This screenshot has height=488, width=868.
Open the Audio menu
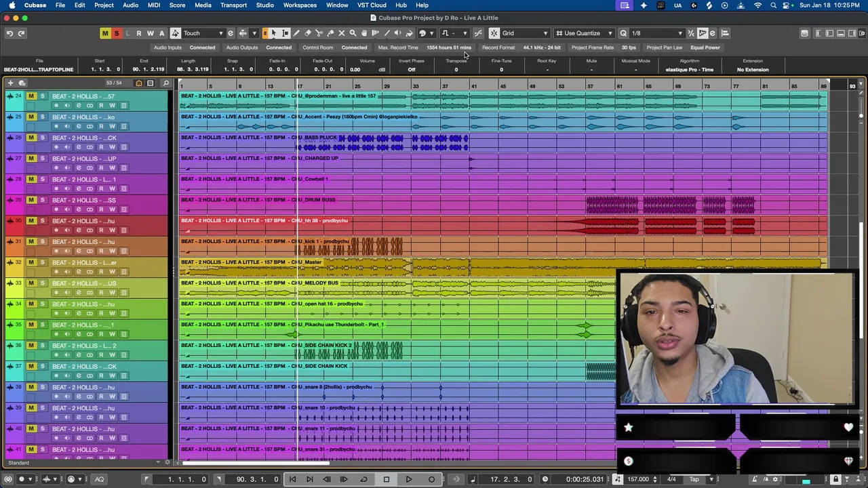(x=130, y=5)
